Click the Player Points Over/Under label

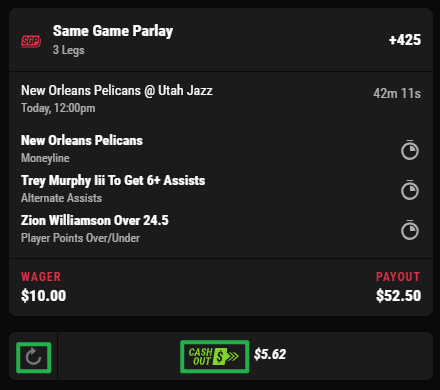pos(80,238)
